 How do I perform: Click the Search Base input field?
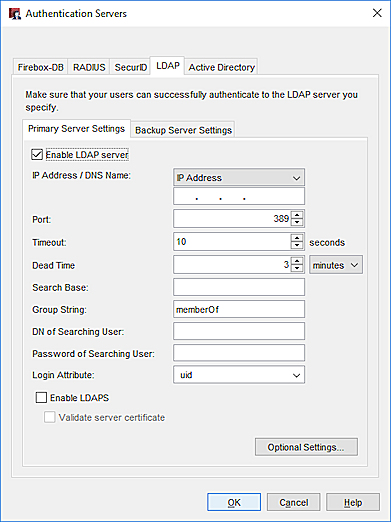click(239, 287)
